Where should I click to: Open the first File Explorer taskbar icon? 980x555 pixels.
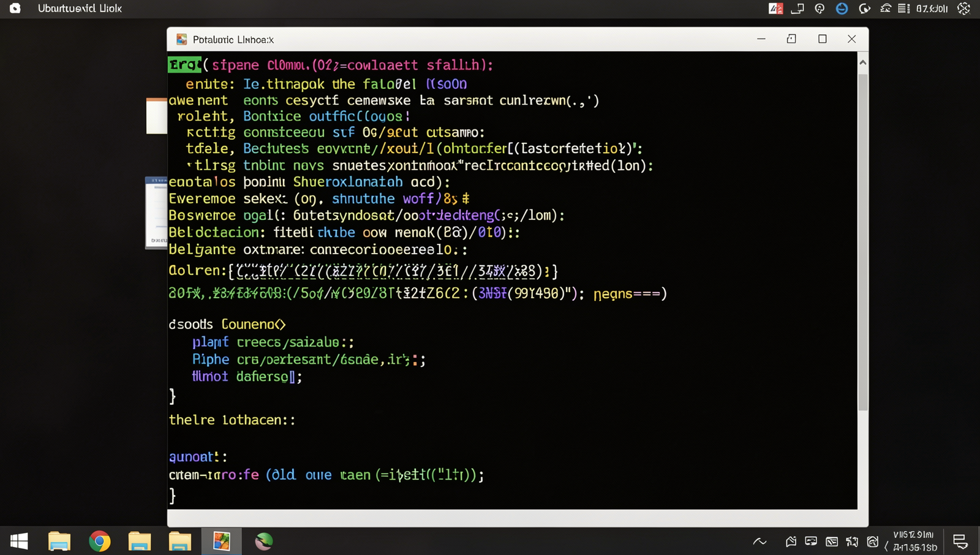(59, 542)
